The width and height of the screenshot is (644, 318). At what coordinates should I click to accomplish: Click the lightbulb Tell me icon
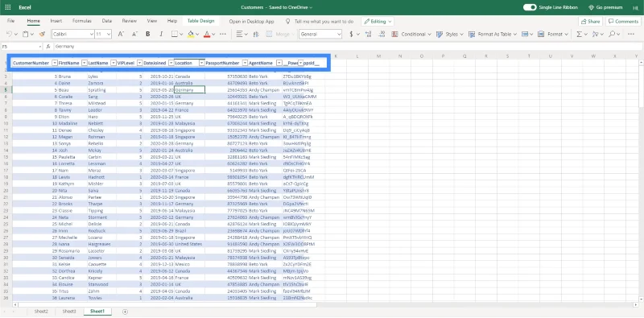288,22
